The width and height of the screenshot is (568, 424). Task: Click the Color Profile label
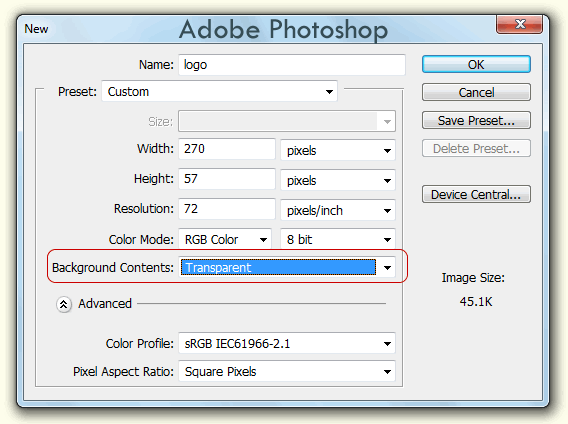pyautogui.click(x=139, y=344)
